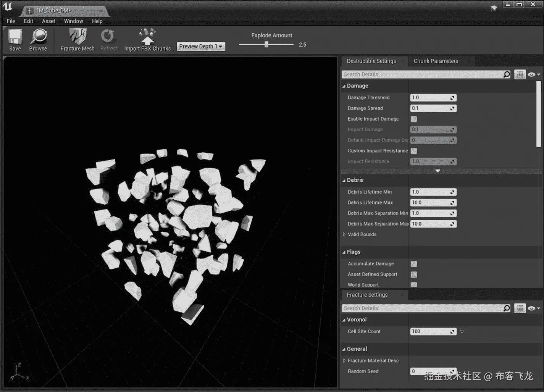The height and width of the screenshot is (392, 544).
Task: Click the Explode Amount 2.5 value
Action: click(x=302, y=45)
